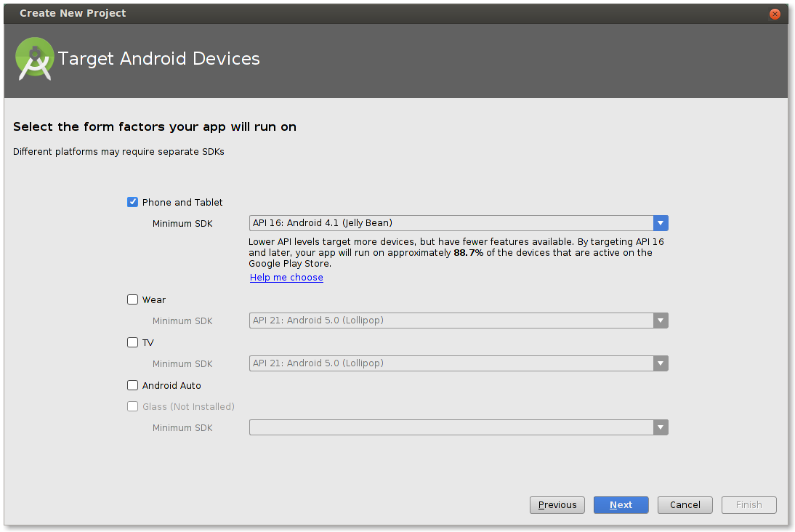Open the Help me choose link
This screenshot has height=532, width=795.
pos(286,278)
